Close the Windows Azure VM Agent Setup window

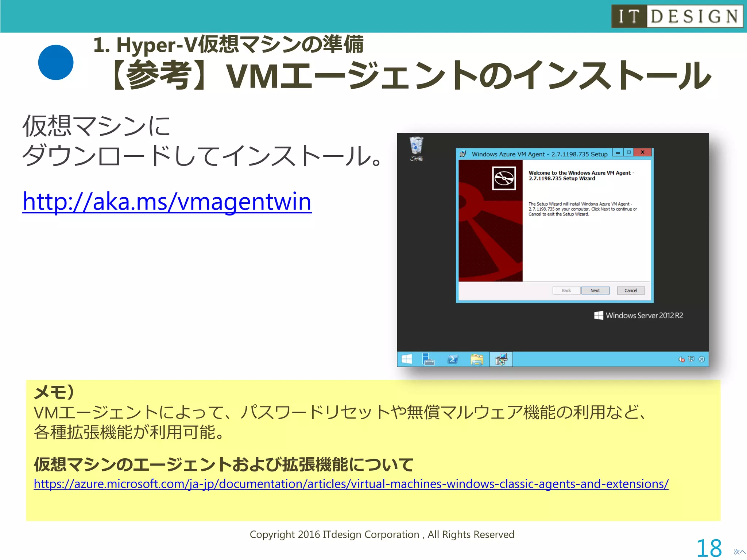click(x=643, y=152)
